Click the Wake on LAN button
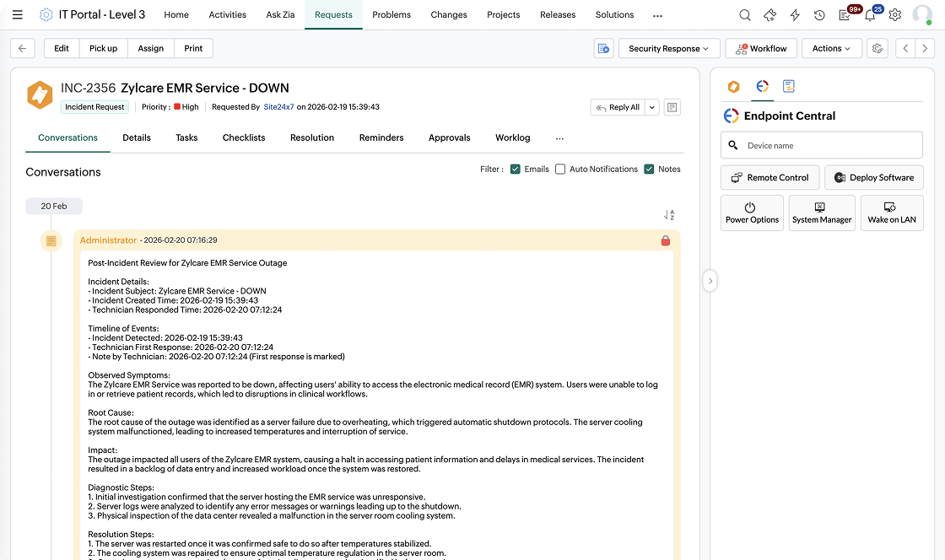 click(892, 213)
